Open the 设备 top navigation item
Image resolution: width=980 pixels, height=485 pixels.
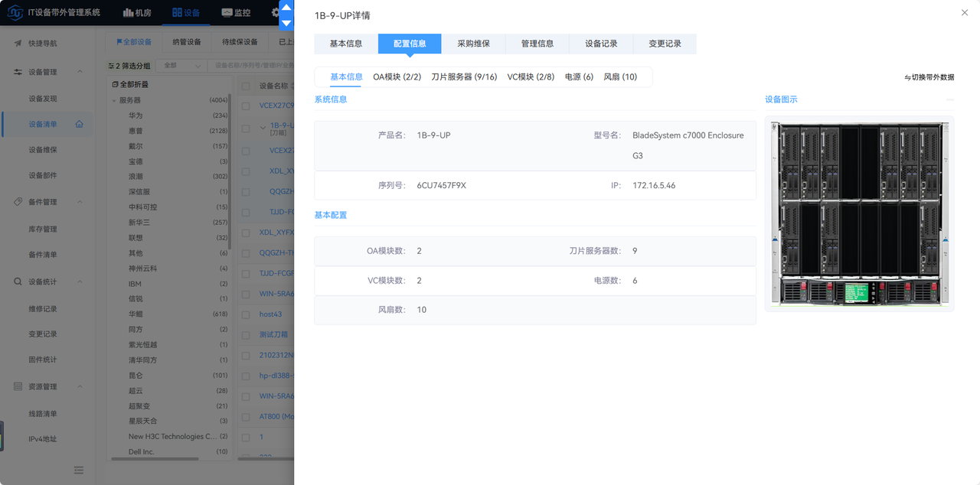pyautogui.click(x=186, y=13)
